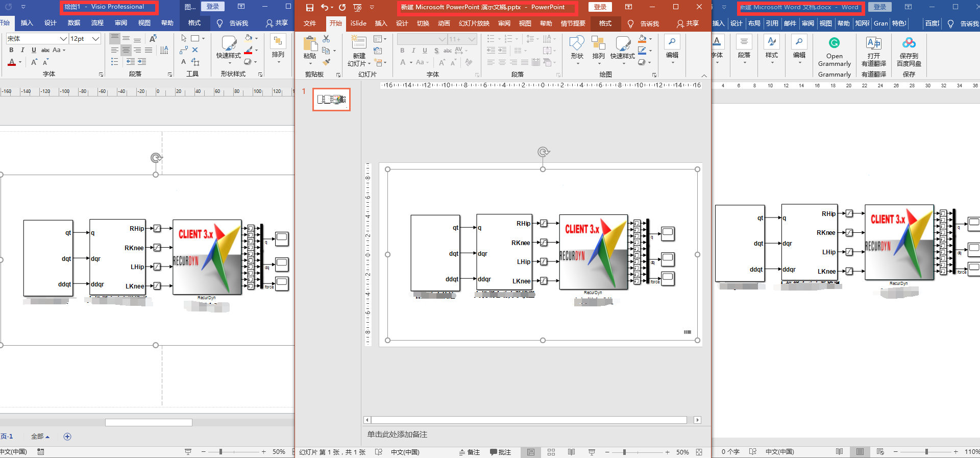The width and height of the screenshot is (980, 458).
Task: Toggle strikethrough in Visio font group
Action: coord(45,50)
